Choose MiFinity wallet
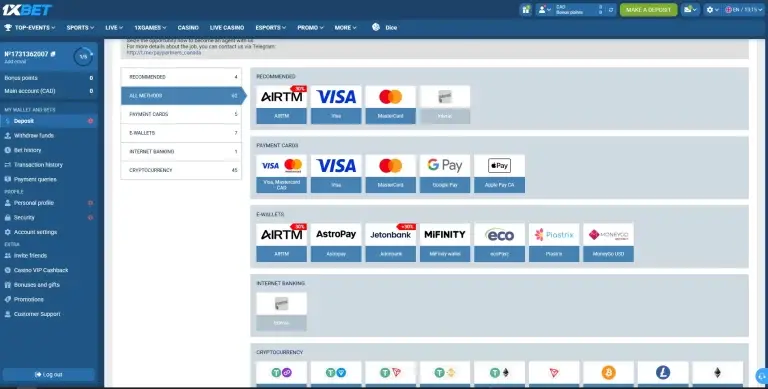768x389 pixels. [x=445, y=243]
